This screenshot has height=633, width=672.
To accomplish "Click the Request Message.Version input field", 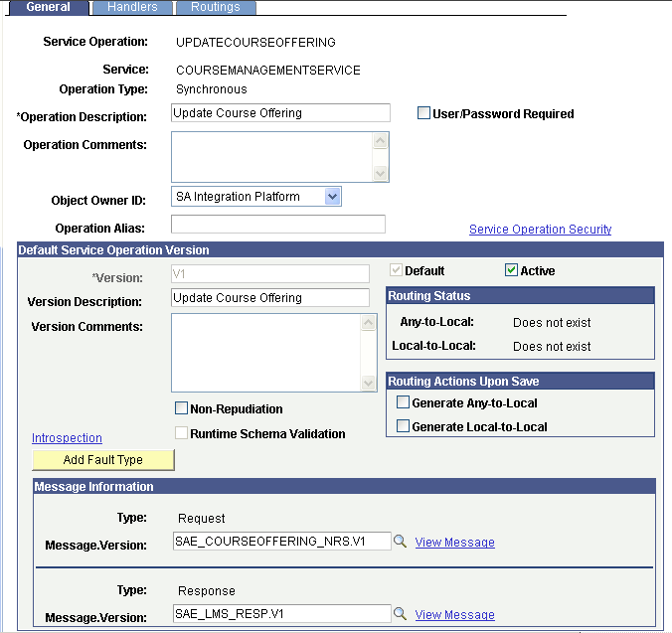I will pos(282,542).
